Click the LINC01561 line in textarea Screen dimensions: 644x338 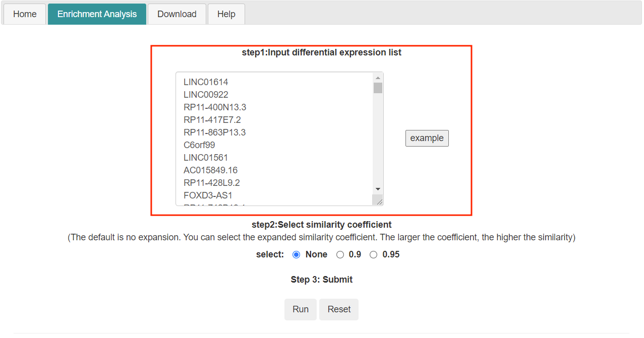point(206,157)
